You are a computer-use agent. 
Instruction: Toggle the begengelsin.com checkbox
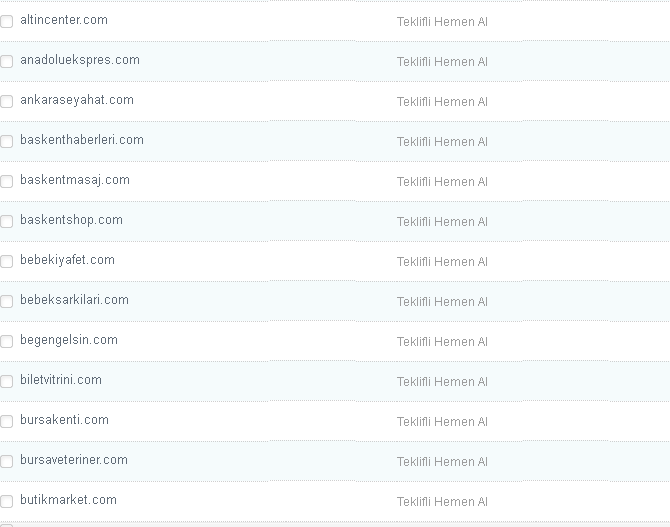click(x=7, y=341)
